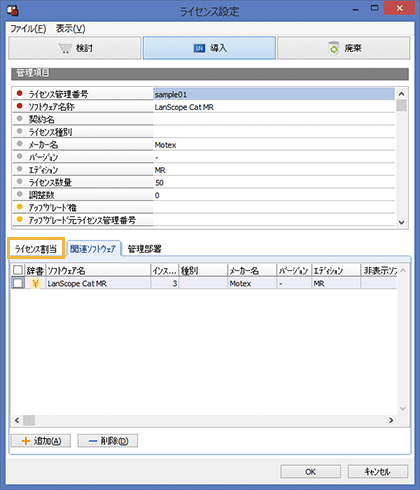This screenshot has height=490, width=420.
Task: Click the license settings app icon in title bar
Action: click(12, 10)
